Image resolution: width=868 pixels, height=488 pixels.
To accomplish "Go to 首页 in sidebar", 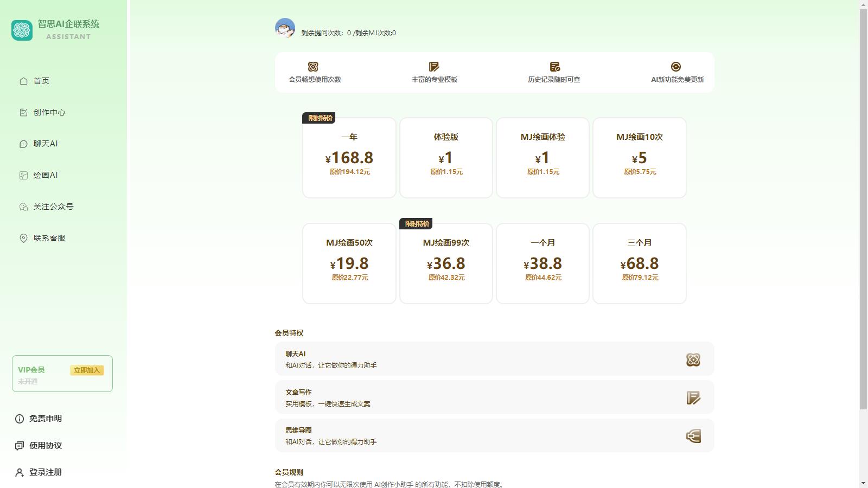I will (41, 81).
